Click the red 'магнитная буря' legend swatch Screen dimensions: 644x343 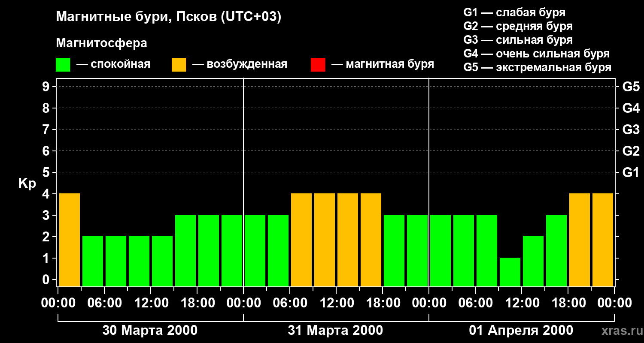coord(318,65)
